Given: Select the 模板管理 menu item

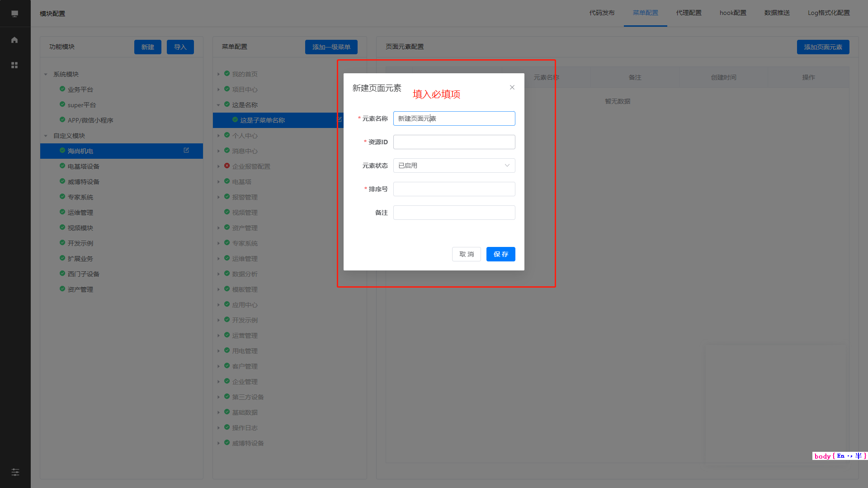Looking at the screenshot, I should click(x=245, y=289).
